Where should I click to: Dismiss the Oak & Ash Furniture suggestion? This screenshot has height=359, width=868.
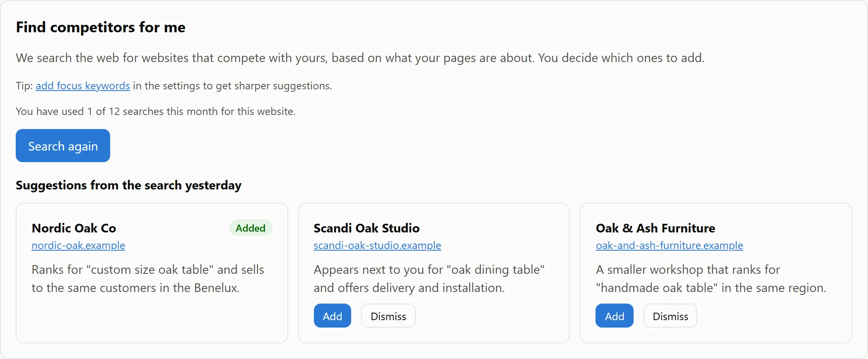point(670,316)
